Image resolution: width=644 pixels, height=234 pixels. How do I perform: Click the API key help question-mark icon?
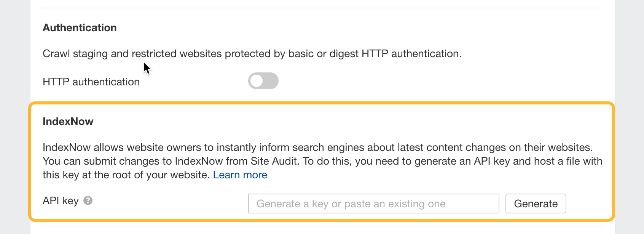point(88,200)
